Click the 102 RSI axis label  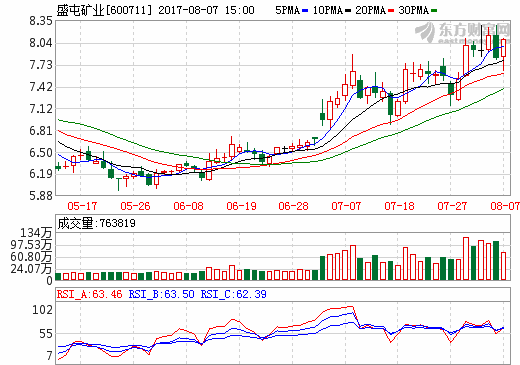coord(42,310)
